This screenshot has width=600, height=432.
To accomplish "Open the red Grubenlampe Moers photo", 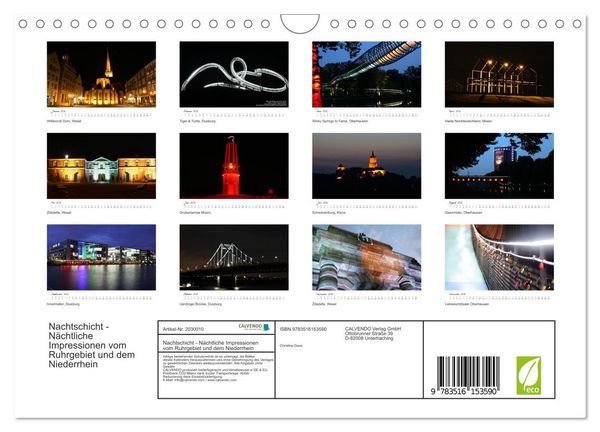I will point(234,166).
